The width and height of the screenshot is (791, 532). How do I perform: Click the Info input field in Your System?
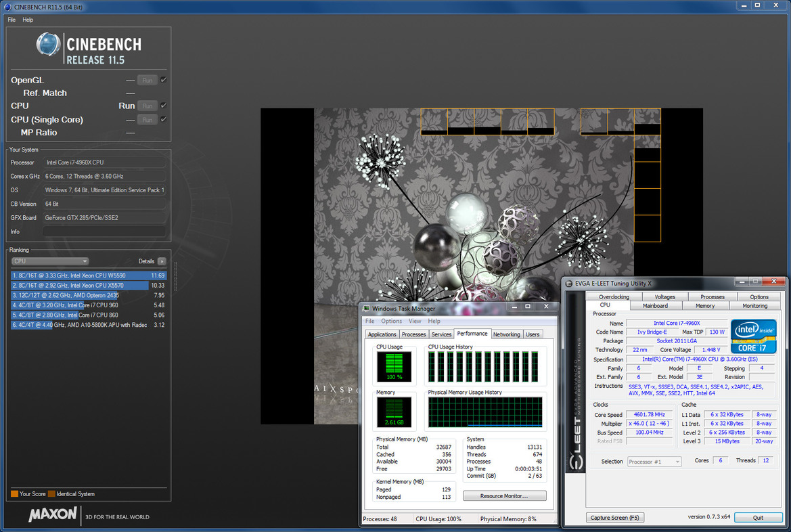tap(104, 231)
